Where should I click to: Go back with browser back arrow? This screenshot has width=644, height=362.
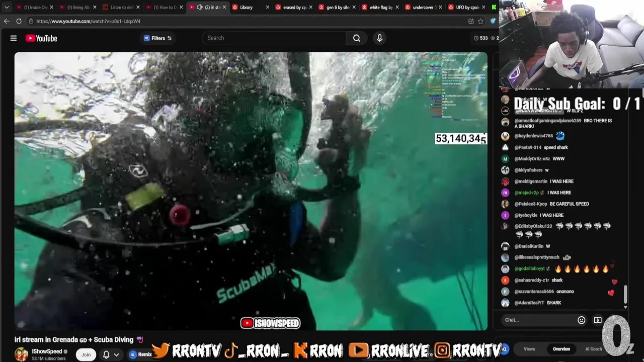(x=7, y=21)
